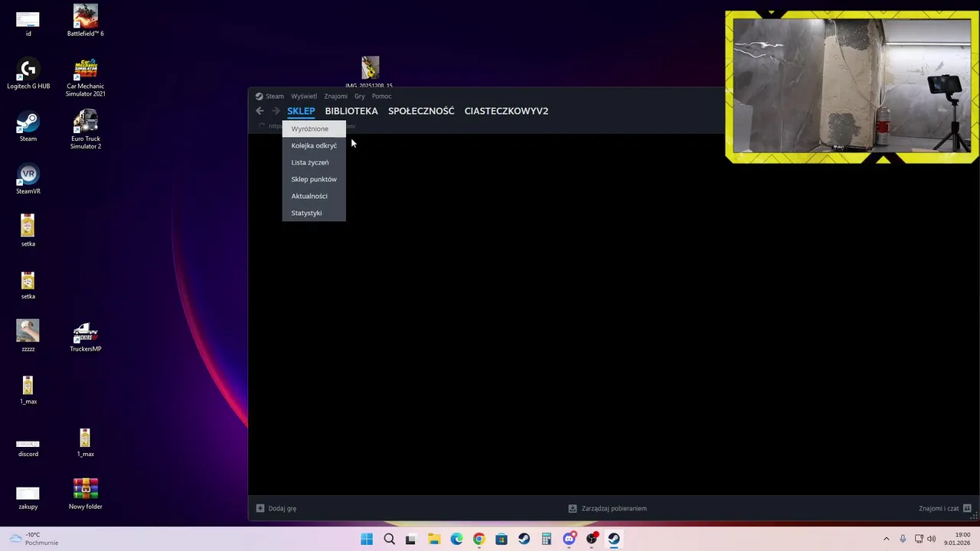Image resolution: width=980 pixels, height=551 pixels.
Task: Open the Wyświetl menu
Action: click(x=304, y=96)
